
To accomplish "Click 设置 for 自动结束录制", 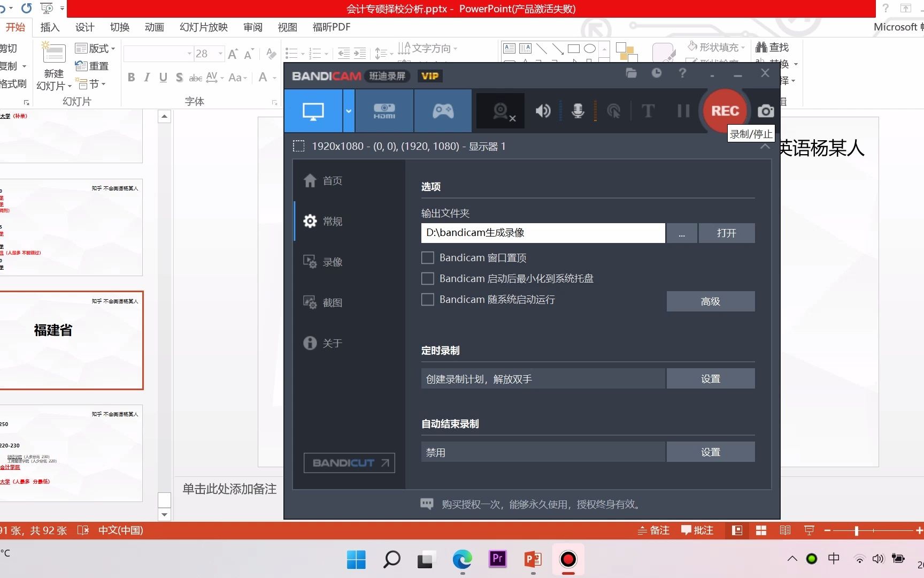I will pos(711,452).
